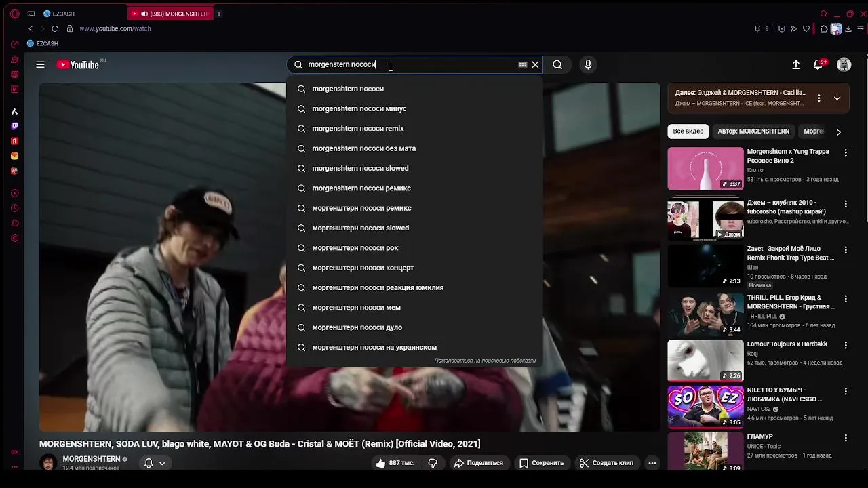The height and width of the screenshot is (488, 868).
Task: Click the Сохранить save button
Action: point(541,463)
